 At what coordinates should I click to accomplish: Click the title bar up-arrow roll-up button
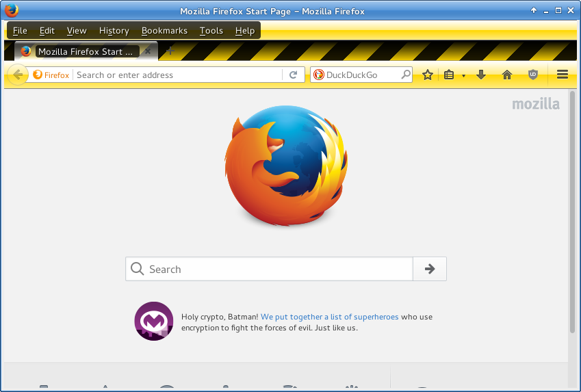coord(534,10)
